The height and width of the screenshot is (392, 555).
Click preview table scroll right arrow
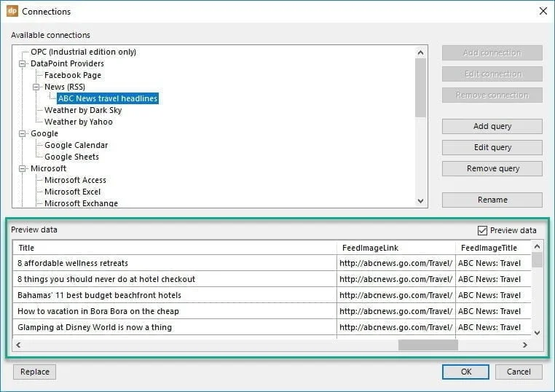525,345
